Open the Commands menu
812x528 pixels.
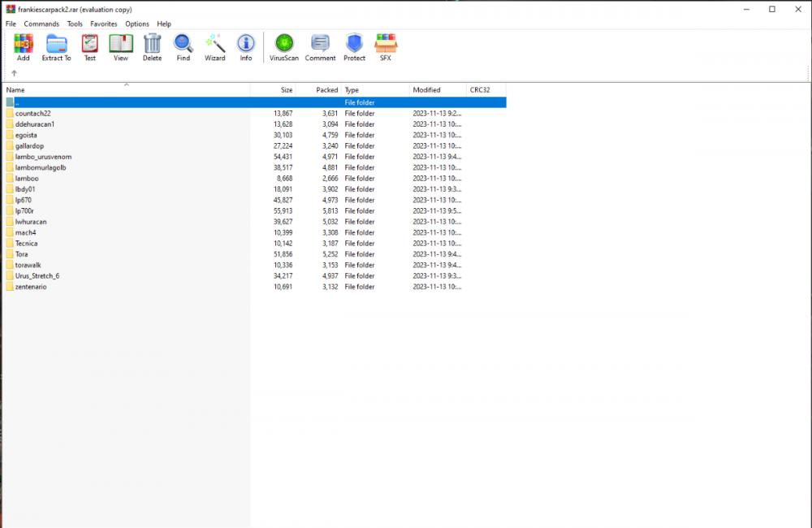click(x=41, y=24)
